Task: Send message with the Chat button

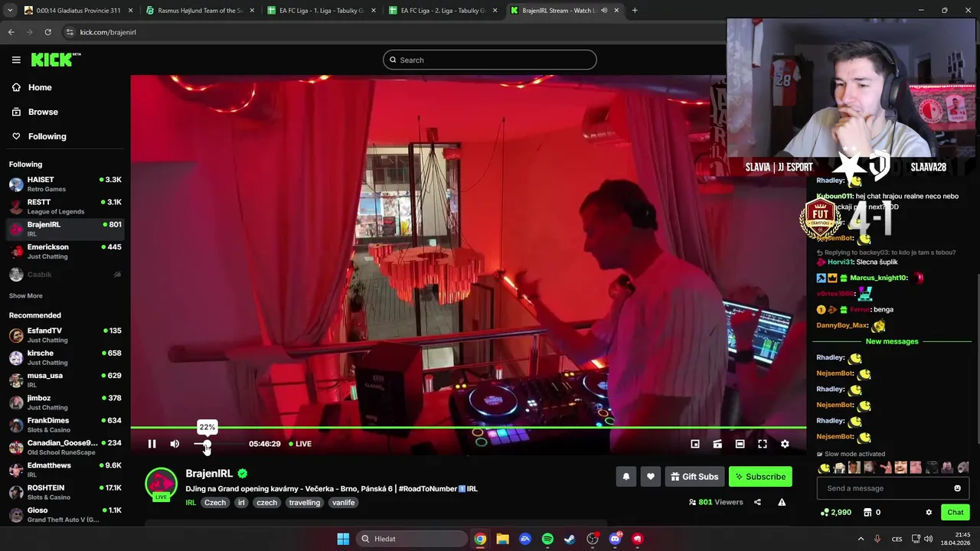Action: (x=955, y=513)
